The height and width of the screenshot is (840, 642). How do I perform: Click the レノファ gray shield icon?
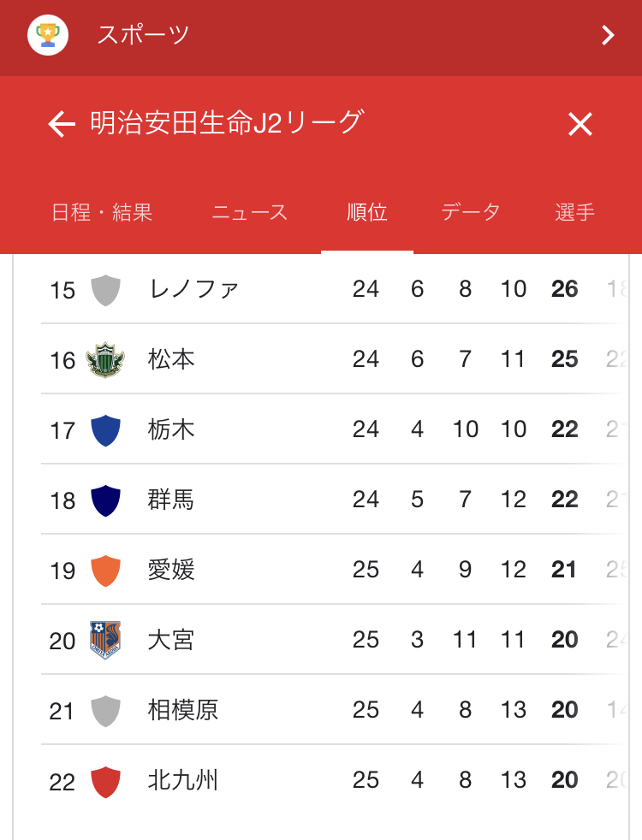click(105, 290)
